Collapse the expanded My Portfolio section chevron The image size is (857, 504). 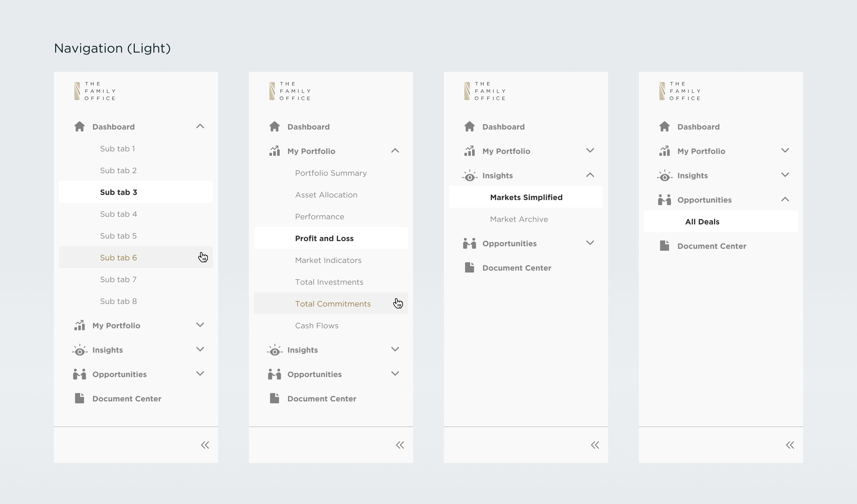[x=395, y=151]
